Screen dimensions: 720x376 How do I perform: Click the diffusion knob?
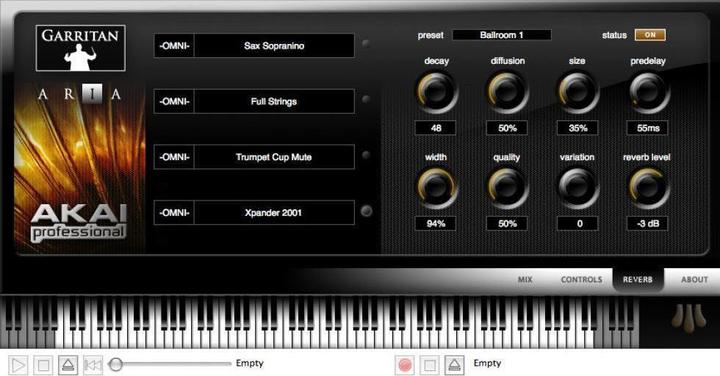507,92
